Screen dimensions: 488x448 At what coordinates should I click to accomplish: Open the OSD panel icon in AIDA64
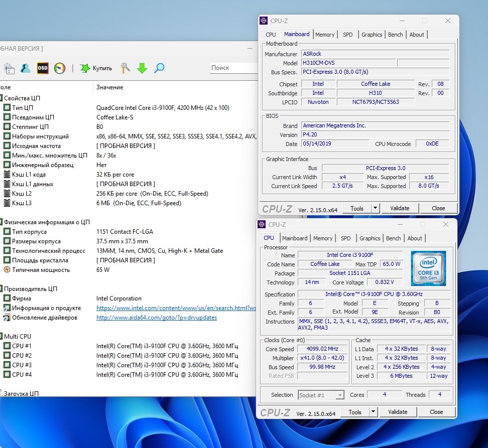click(43, 68)
